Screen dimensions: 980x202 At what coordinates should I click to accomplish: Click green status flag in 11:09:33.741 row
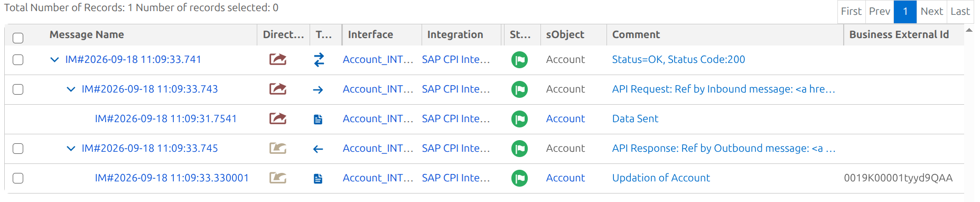click(520, 60)
